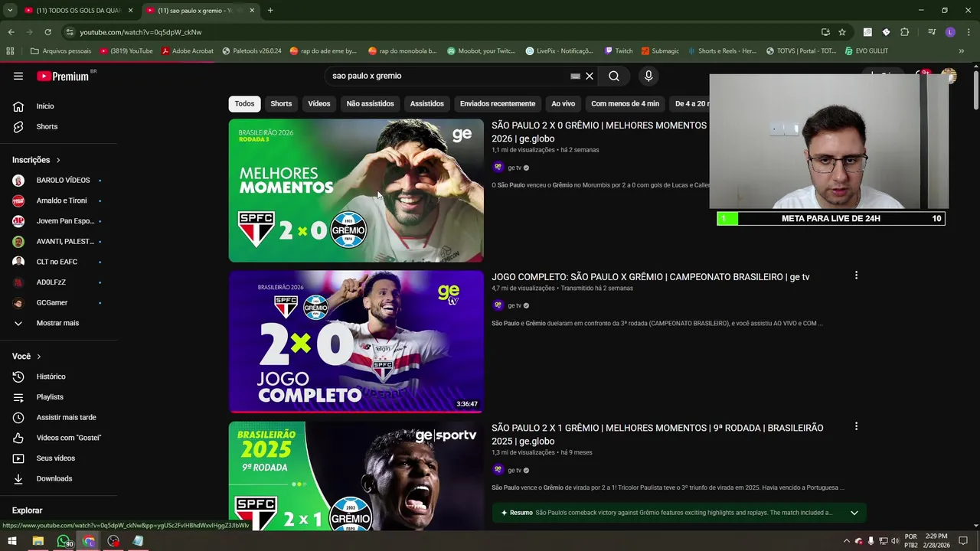This screenshot has width=980, height=551.
Task: Play the Brasileirão 2025 9ª rodada thumbnail
Action: tap(356, 475)
